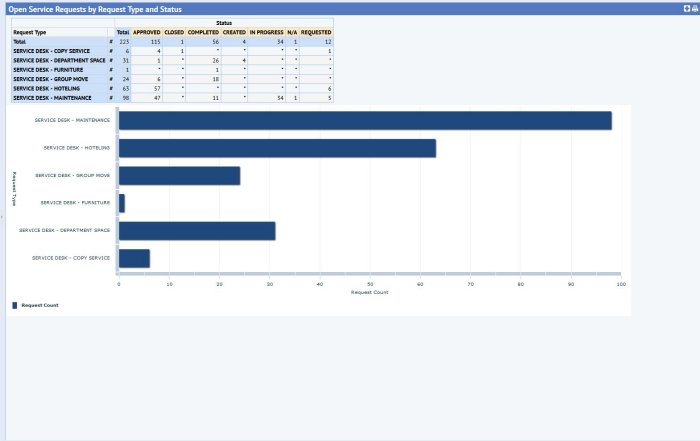Select the Service Desk - Maintenance chart bar
Viewport: 700px width, 441px height.
coord(364,120)
